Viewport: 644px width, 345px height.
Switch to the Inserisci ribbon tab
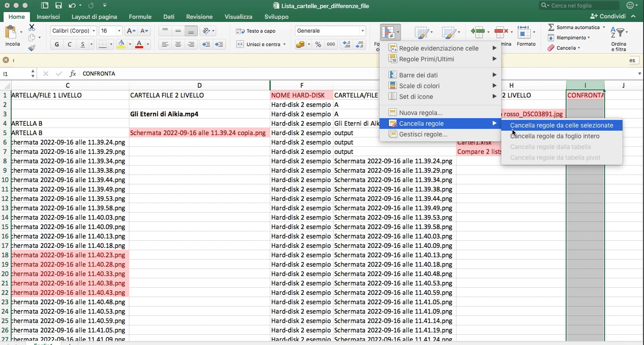coord(48,17)
